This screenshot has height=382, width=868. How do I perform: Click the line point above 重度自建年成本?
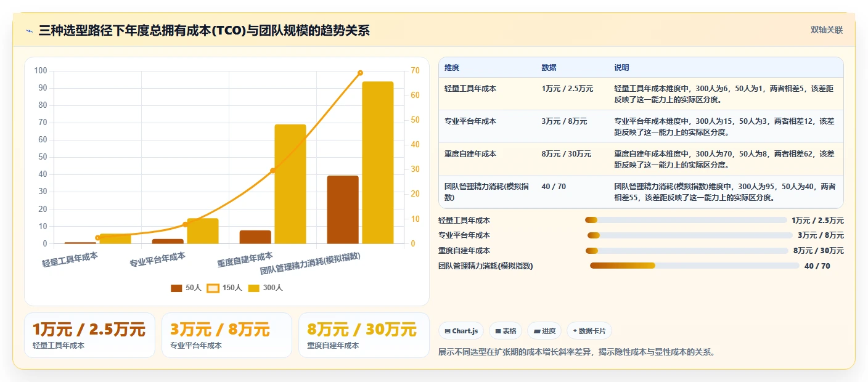pyautogui.click(x=272, y=171)
